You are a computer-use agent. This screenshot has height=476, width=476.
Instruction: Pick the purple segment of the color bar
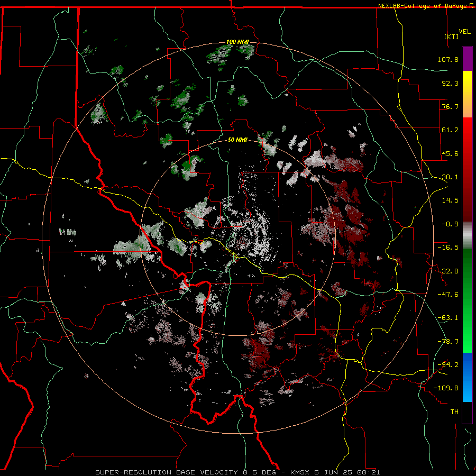coord(467,59)
